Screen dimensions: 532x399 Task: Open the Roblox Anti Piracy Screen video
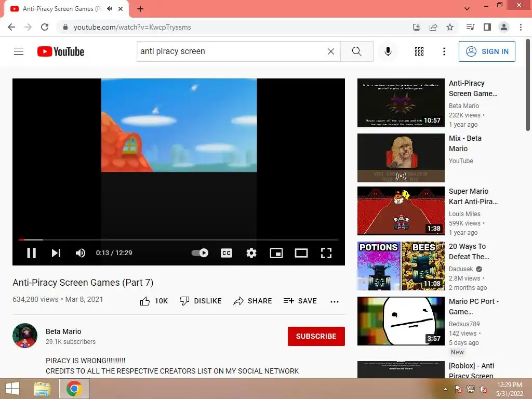click(401, 370)
